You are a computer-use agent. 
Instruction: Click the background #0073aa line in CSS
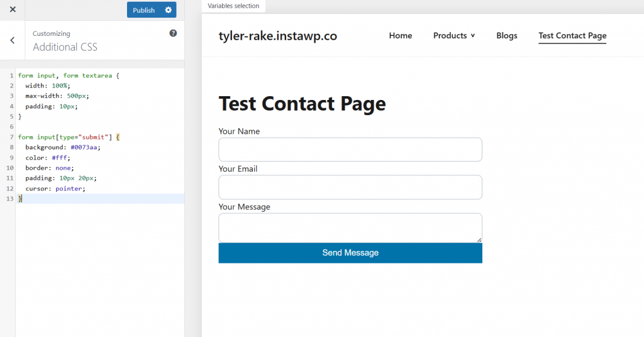click(x=63, y=147)
